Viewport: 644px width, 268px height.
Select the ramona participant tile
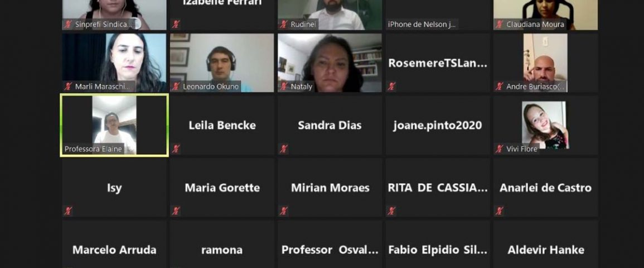[x=222, y=244]
